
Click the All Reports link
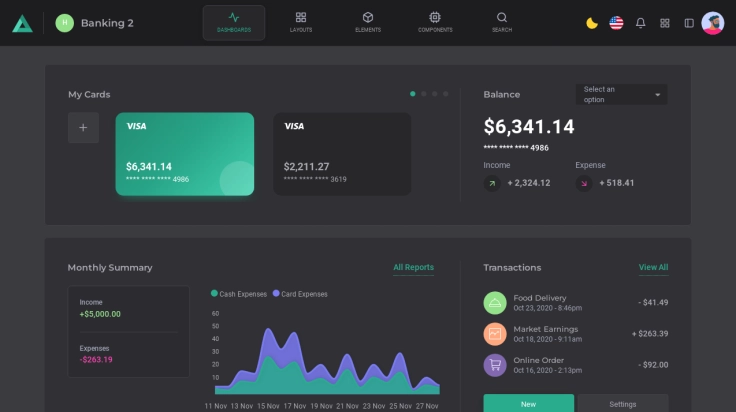click(413, 268)
